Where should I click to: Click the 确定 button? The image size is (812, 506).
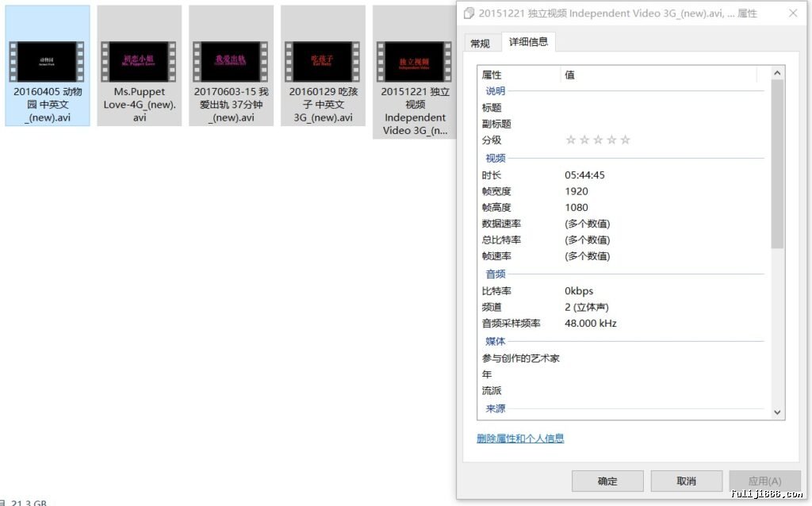pos(607,481)
